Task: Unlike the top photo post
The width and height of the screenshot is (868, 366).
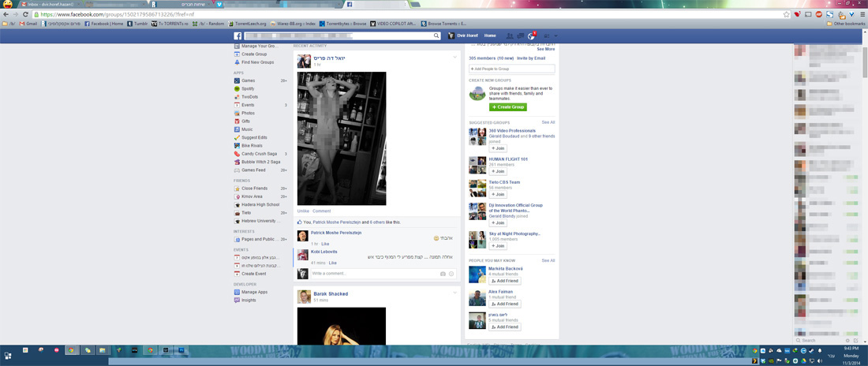Action: click(303, 211)
